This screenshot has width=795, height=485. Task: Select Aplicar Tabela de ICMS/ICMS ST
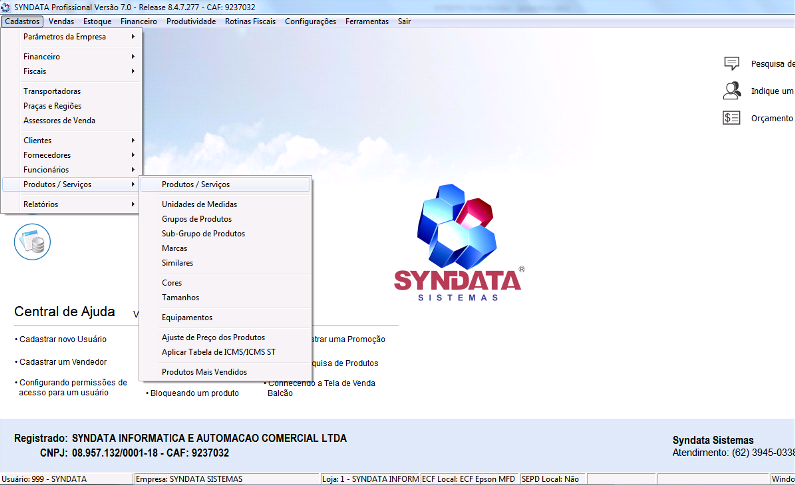pyautogui.click(x=225, y=352)
